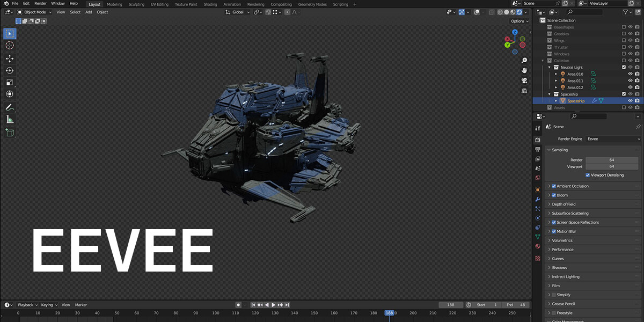Set the Render samples value field

tap(611, 159)
